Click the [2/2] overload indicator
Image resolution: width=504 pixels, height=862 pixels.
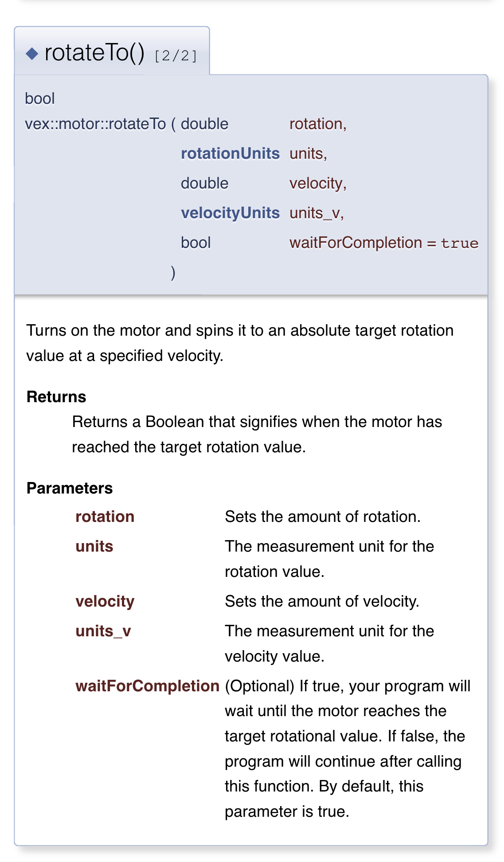pyautogui.click(x=176, y=56)
